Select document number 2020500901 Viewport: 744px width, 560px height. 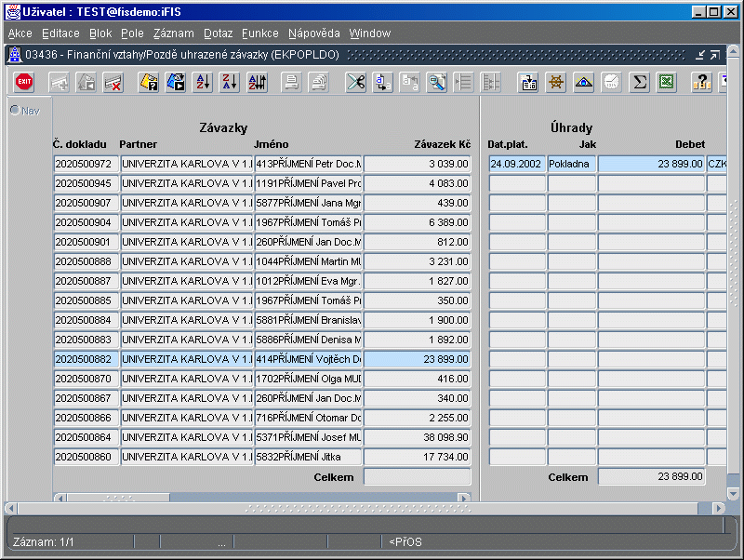click(x=86, y=242)
